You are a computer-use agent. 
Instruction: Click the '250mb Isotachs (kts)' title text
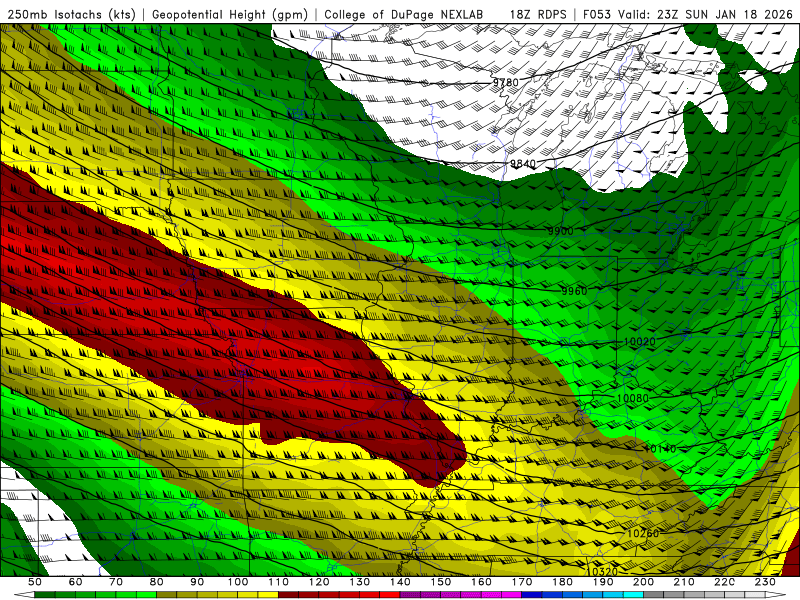click(x=71, y=14)
